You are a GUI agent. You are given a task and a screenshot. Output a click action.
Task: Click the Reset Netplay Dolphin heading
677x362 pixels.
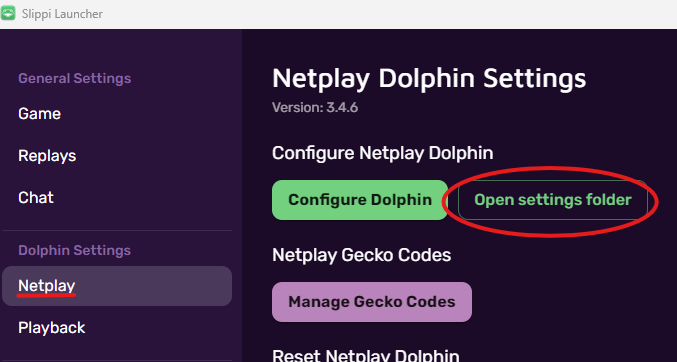coord(366,355)
